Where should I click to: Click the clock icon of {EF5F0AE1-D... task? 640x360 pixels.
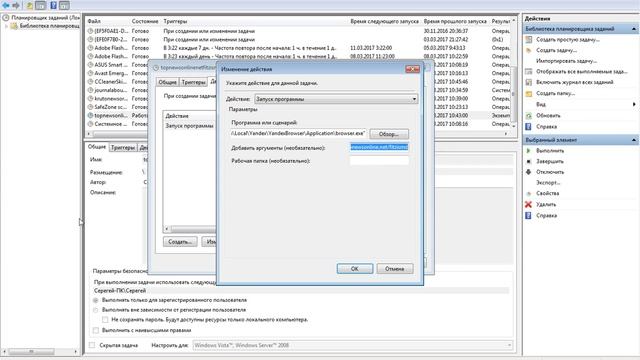(x=90, y=31)
